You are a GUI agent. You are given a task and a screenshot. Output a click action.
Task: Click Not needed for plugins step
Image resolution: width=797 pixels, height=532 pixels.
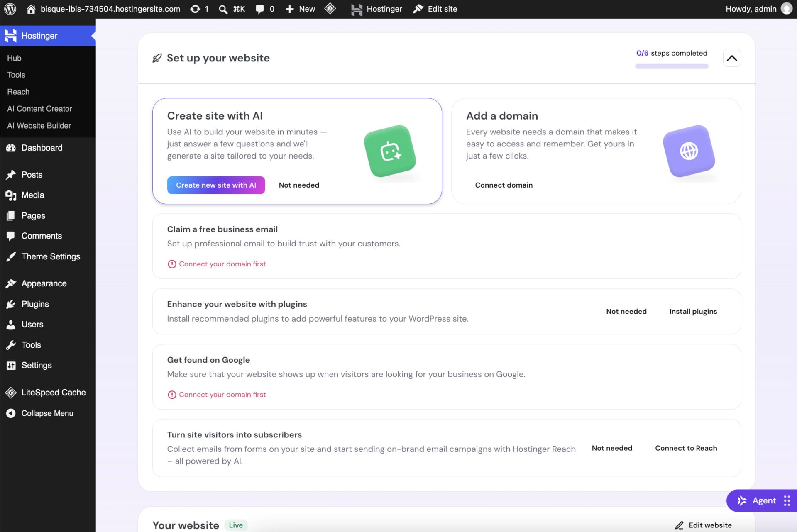tap(626, 312)
